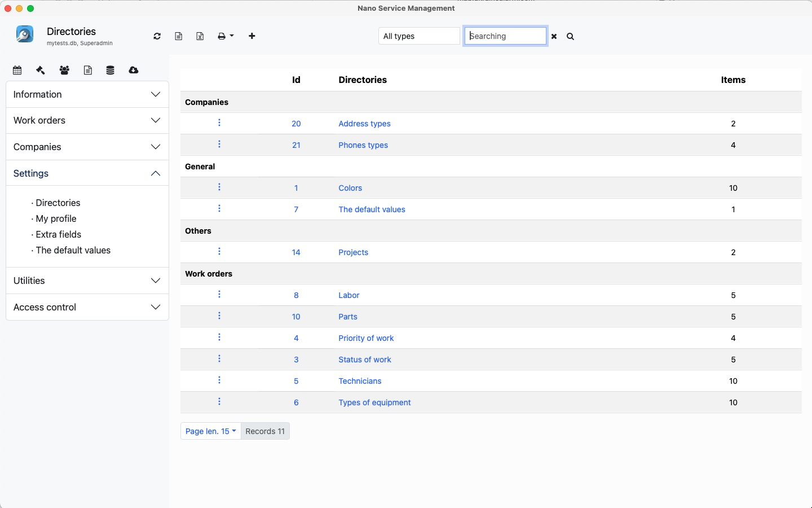
Task: Clear the search with the X icon
Action: (554, 36)
